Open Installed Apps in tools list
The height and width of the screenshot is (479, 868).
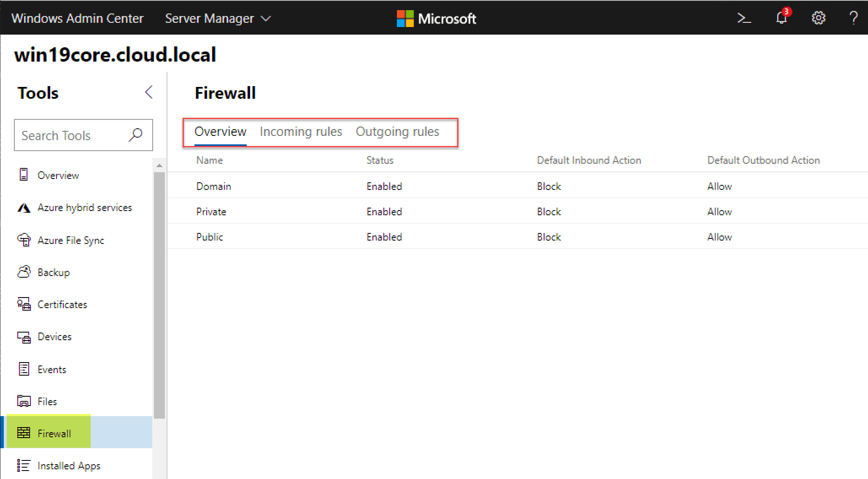click(x=69, y=465)
